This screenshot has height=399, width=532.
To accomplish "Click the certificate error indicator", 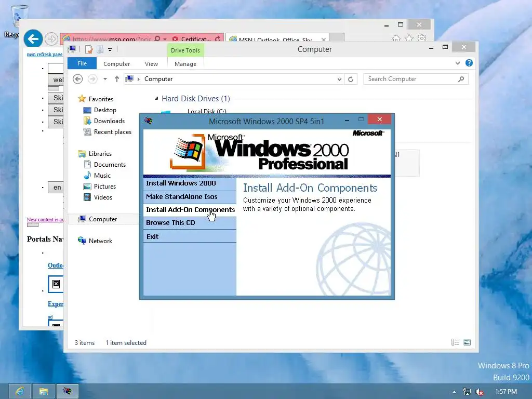I will point(191,39).
